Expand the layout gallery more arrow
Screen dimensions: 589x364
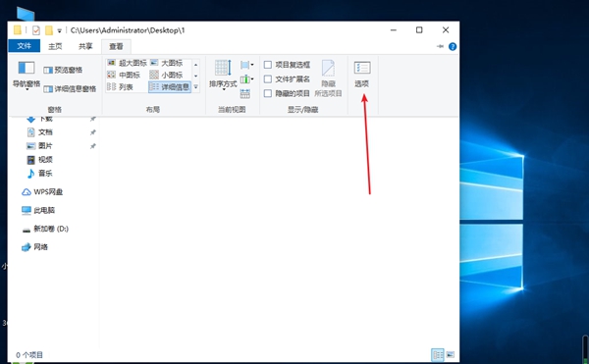coord(195,87)
